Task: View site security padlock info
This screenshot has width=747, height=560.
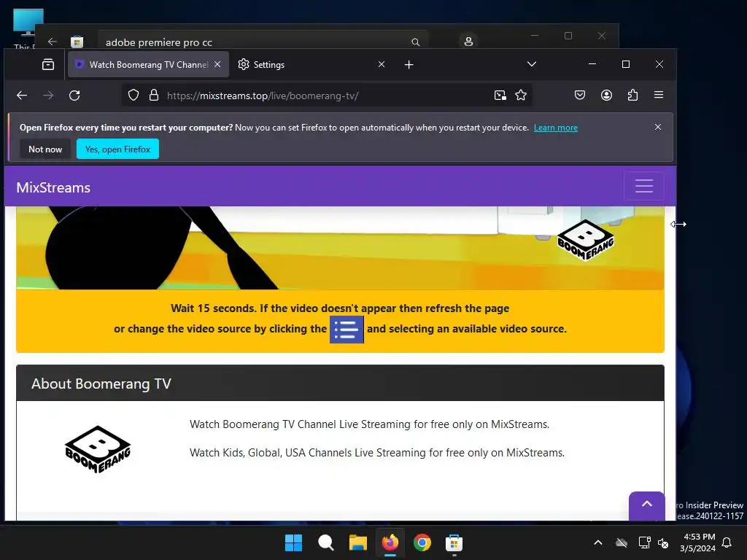Action: tap(153, 96)
